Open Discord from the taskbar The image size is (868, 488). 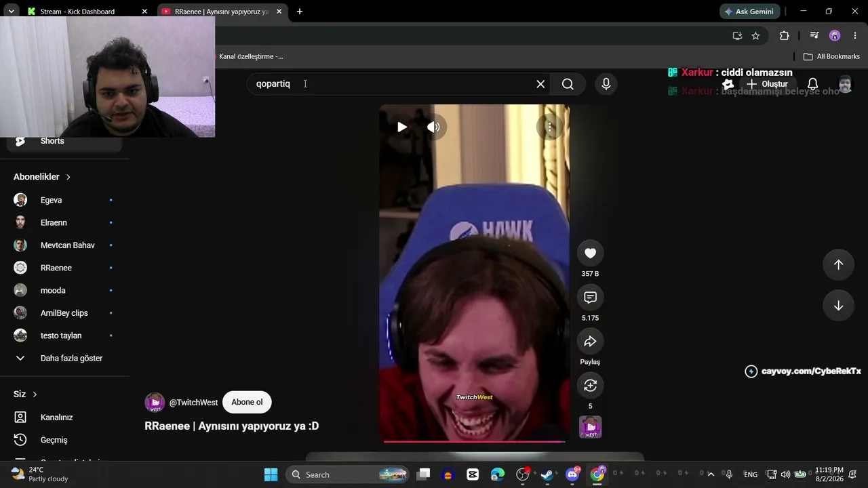tap(572, 474)
